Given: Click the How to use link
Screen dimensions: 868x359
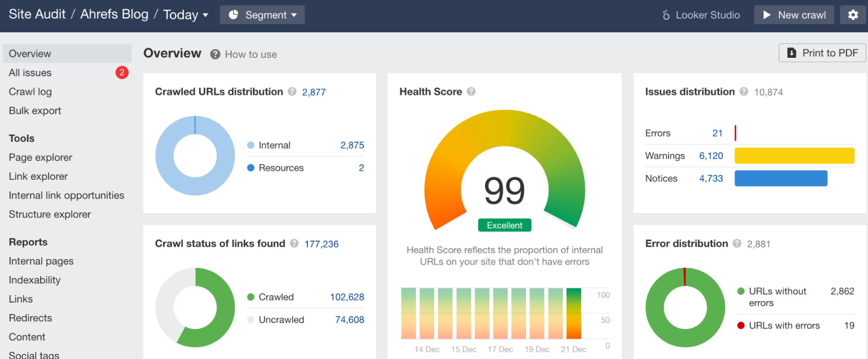Looking at the screenshot, I should [251, 55].
